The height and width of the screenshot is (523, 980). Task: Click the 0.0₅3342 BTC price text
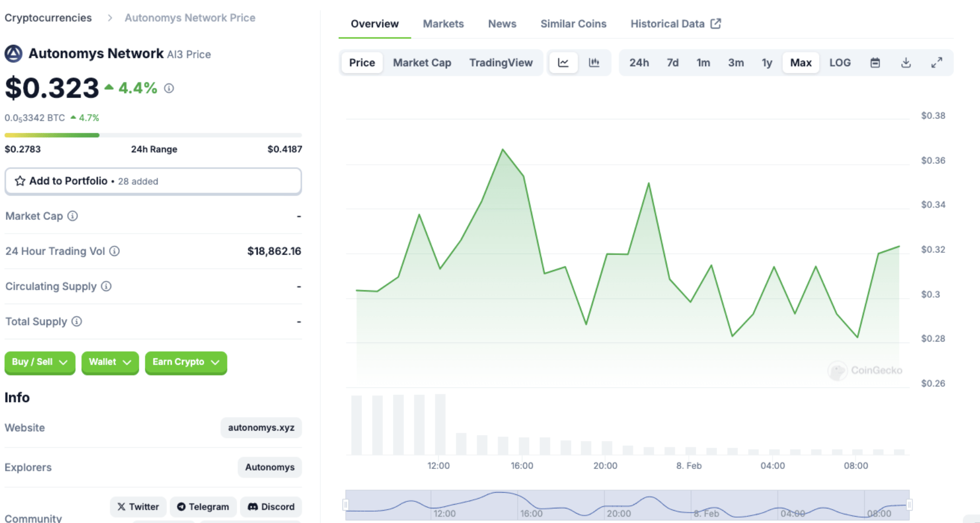(35, 118)
